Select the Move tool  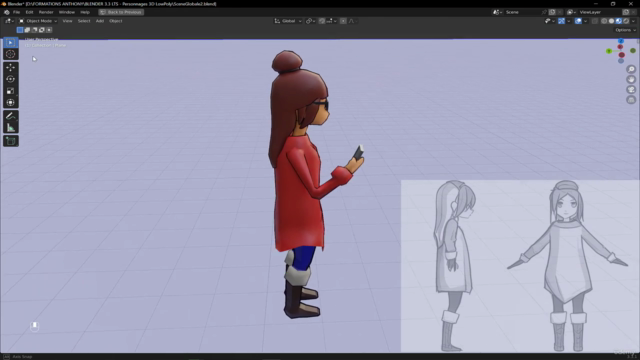(x=11, y=67)
